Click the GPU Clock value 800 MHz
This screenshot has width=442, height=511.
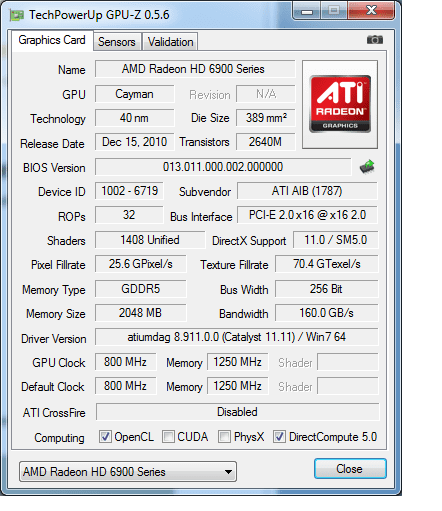126,362
